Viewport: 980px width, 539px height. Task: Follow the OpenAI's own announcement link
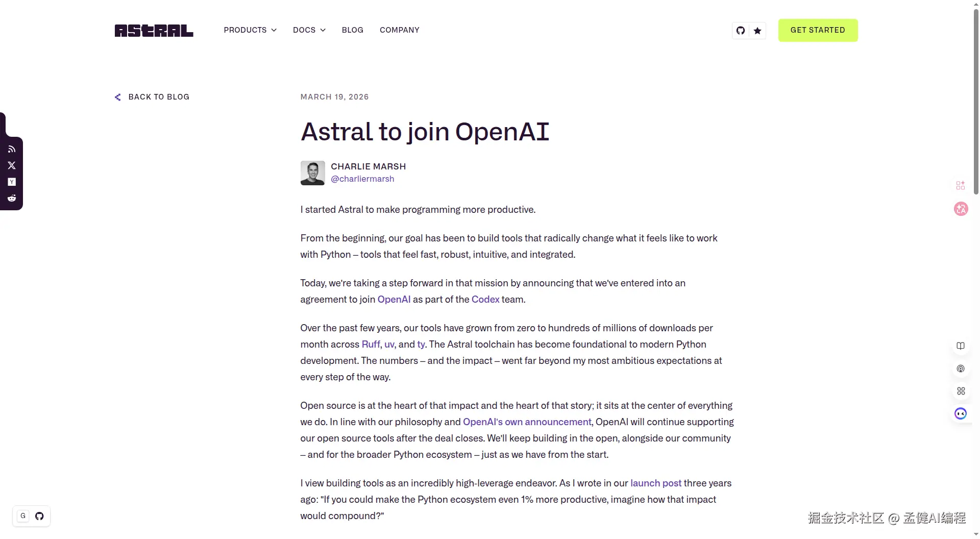[x=527, y=422]
